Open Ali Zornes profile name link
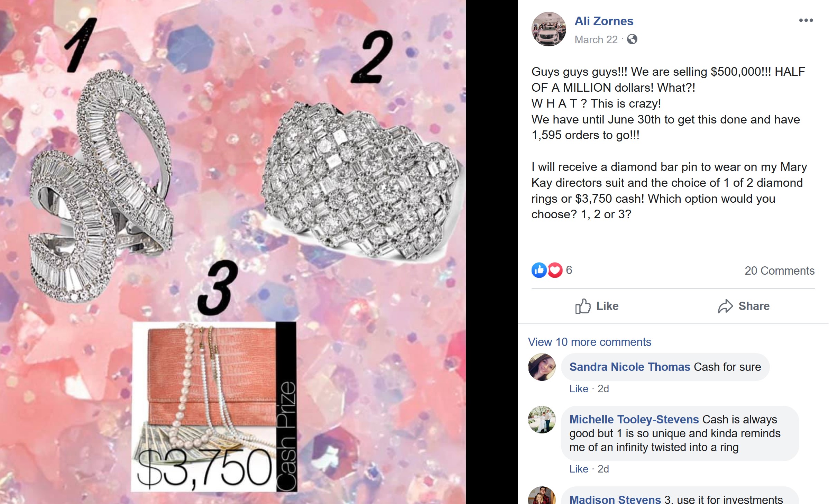This screenshot has width=829, height=504. 604,21
